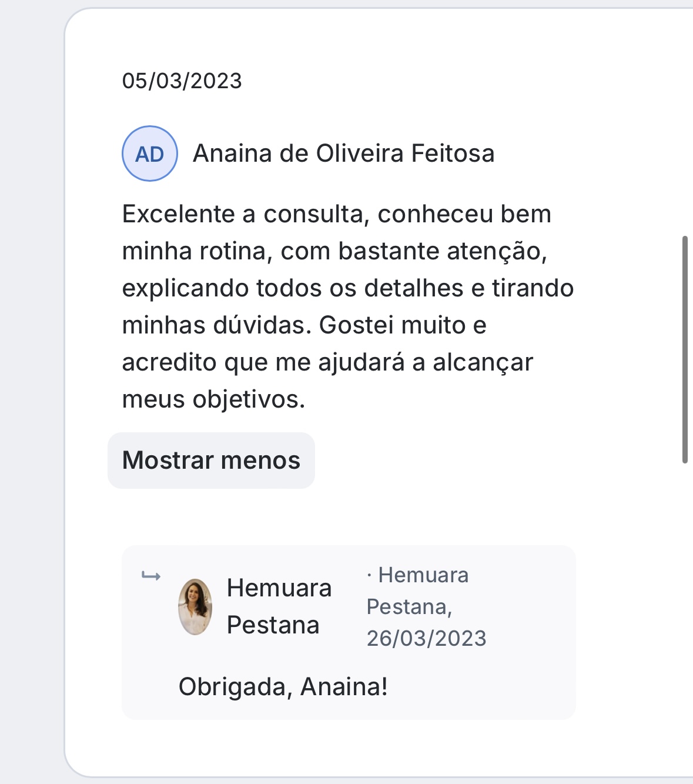Collapse review with Mostrar menos
Screen dimensions: 693x784
(x=211, y=461)
